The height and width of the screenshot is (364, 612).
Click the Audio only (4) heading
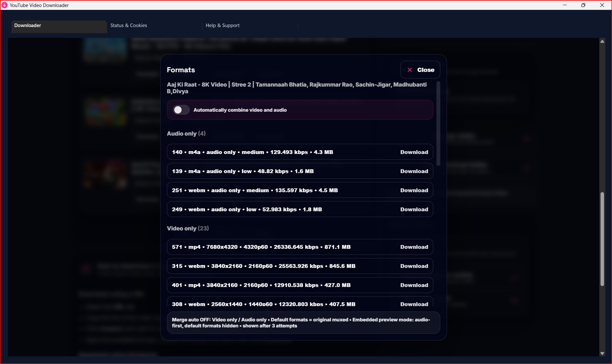pyautogui.click(x=186, y=134)
